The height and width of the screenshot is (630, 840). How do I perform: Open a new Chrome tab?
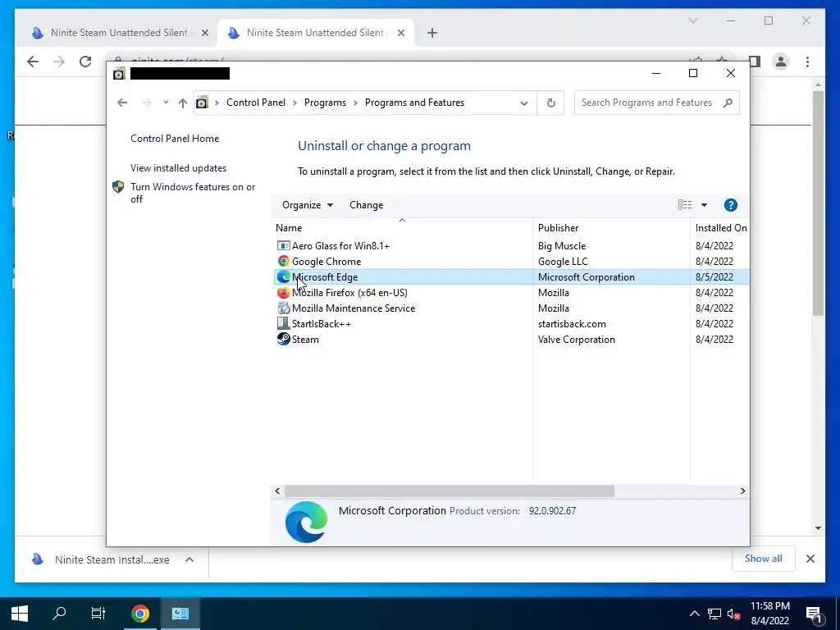tap(432, 33)
